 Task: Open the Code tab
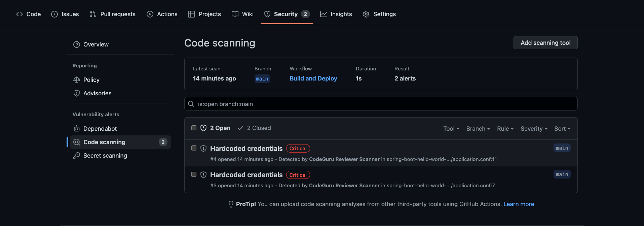pos(29,14)
